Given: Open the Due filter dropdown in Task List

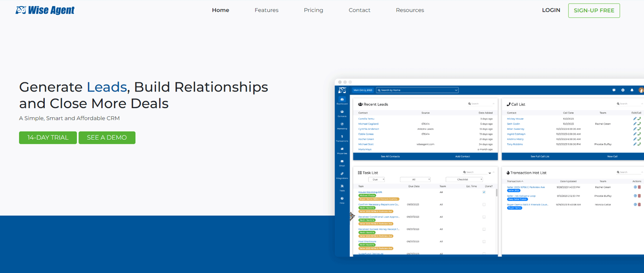Looking at the screenshot, I should click(x=376, y=179).
